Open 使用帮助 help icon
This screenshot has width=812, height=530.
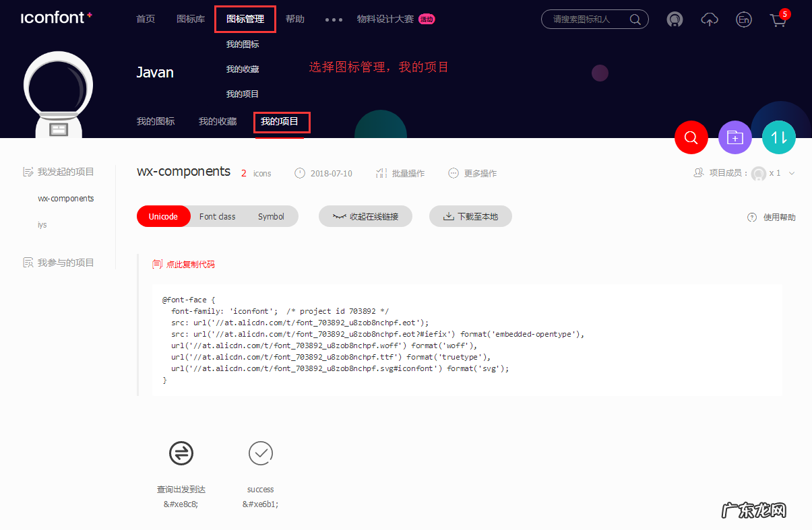pyautogui.click(x=753, y=216)
